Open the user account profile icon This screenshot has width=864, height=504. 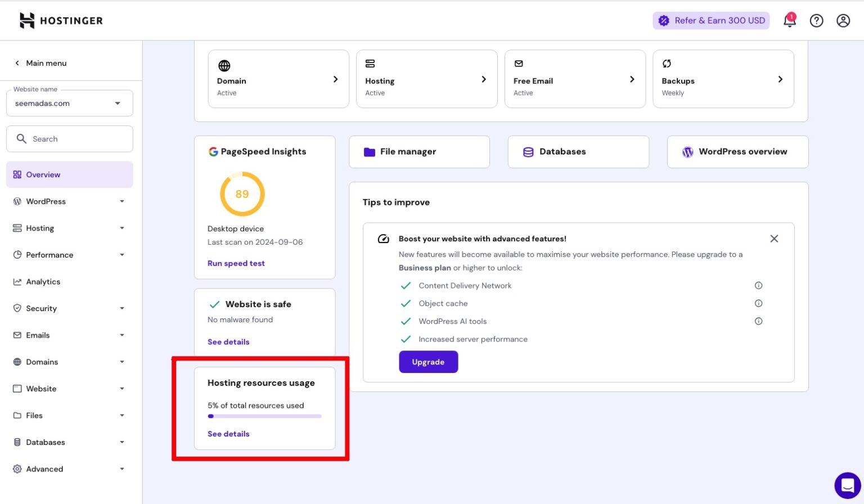843,21
